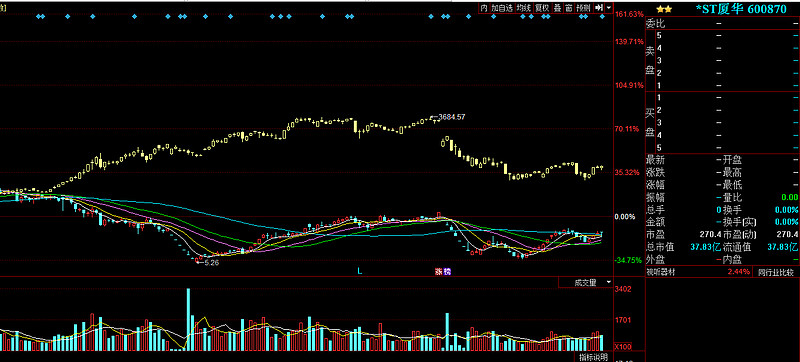Toggle the 均线 moving average lines
This screenshot has height=362, width=800.
(x=523, y=8)
